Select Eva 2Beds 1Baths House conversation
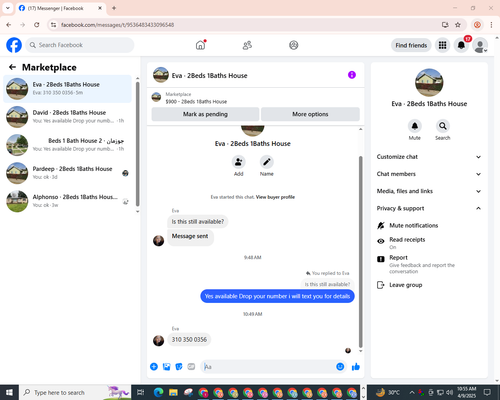 point(67,89)
